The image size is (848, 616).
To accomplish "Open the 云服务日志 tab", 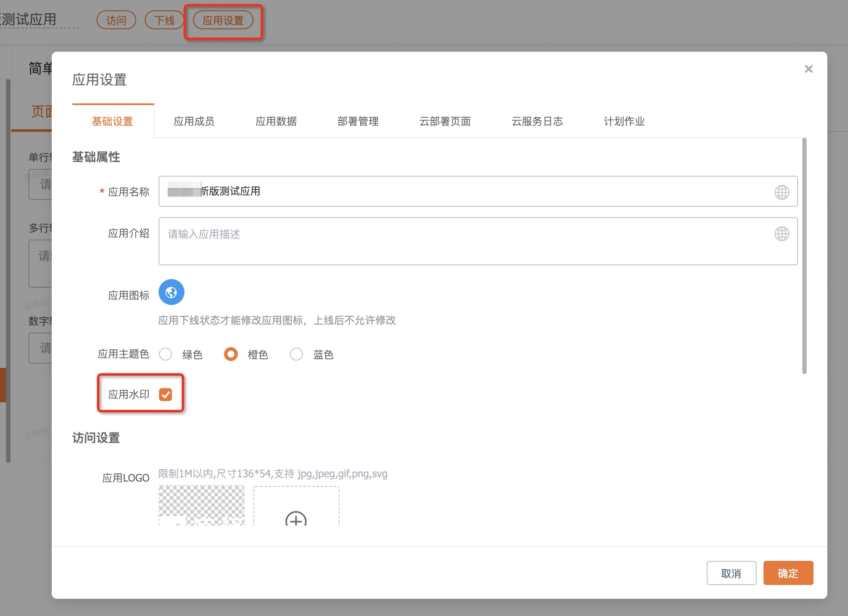I will [537, 121].
